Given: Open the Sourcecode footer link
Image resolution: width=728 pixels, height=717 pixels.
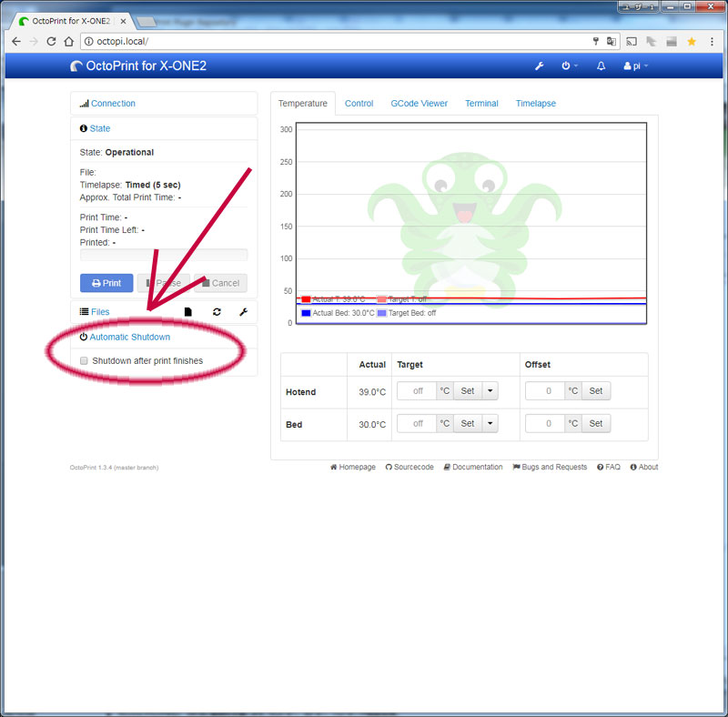Looking at the screenshot, I should 409,467.
